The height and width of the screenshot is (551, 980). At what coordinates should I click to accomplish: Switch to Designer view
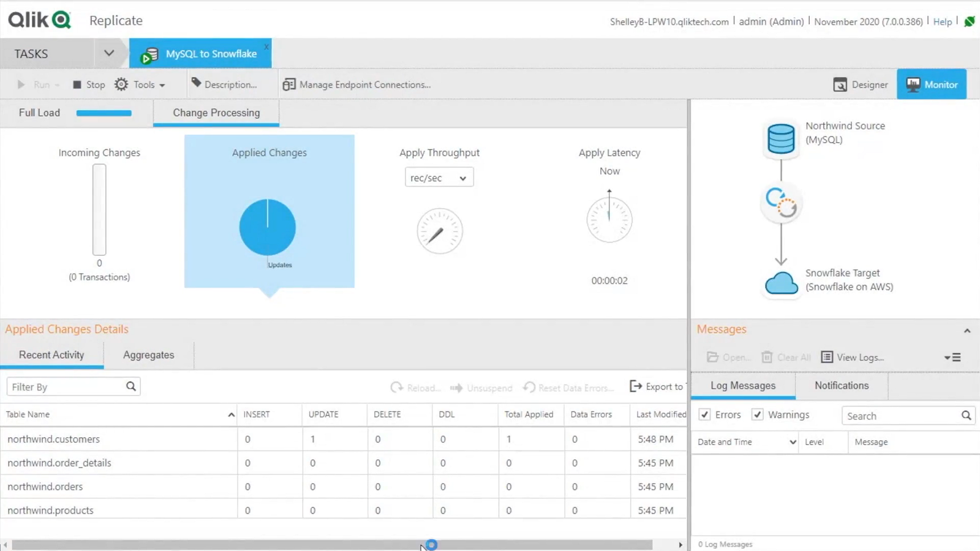[861, 84]
